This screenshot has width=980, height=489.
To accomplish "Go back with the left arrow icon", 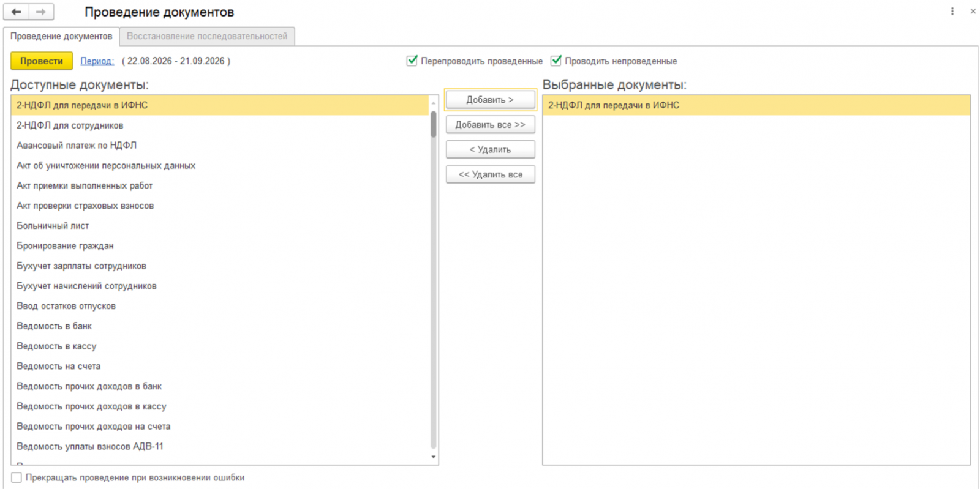I will [x=17, y=12].
